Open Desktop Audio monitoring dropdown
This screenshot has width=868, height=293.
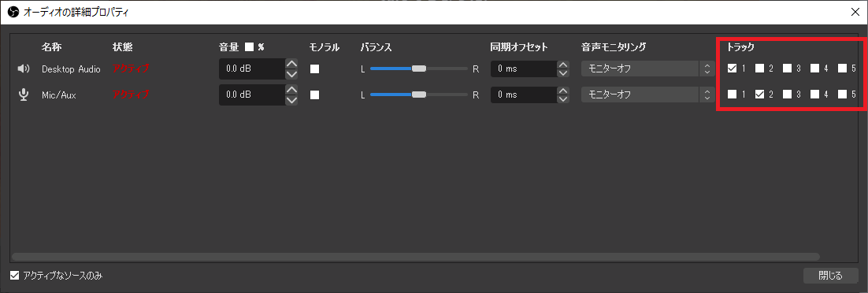[x=647, y=69]
